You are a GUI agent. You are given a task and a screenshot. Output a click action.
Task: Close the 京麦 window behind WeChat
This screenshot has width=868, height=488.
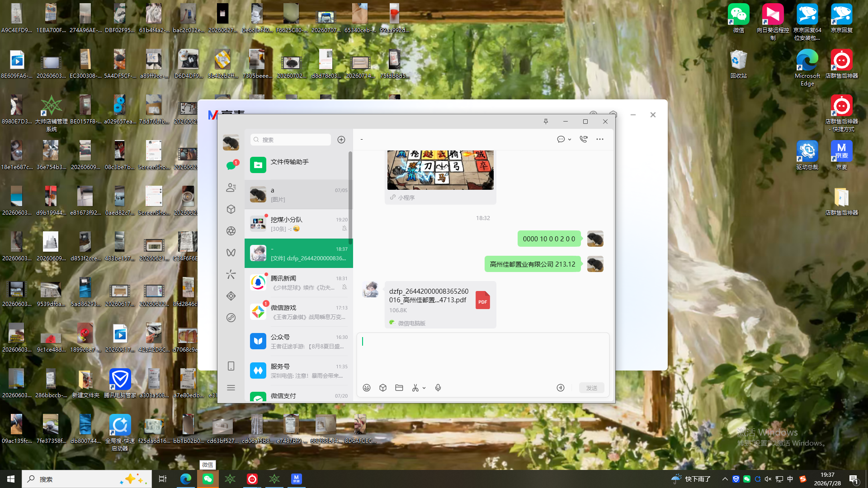[653, 115]
